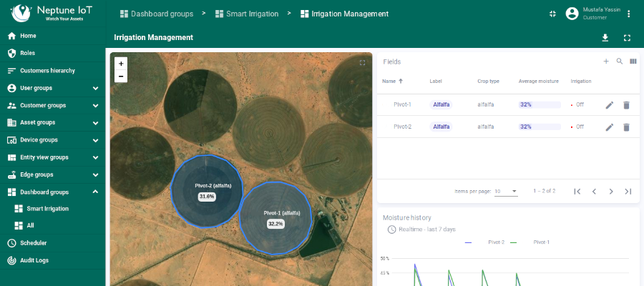Viewport: 644px width, 286px height.
Task: Zoom in on the map
Action: 121,64
